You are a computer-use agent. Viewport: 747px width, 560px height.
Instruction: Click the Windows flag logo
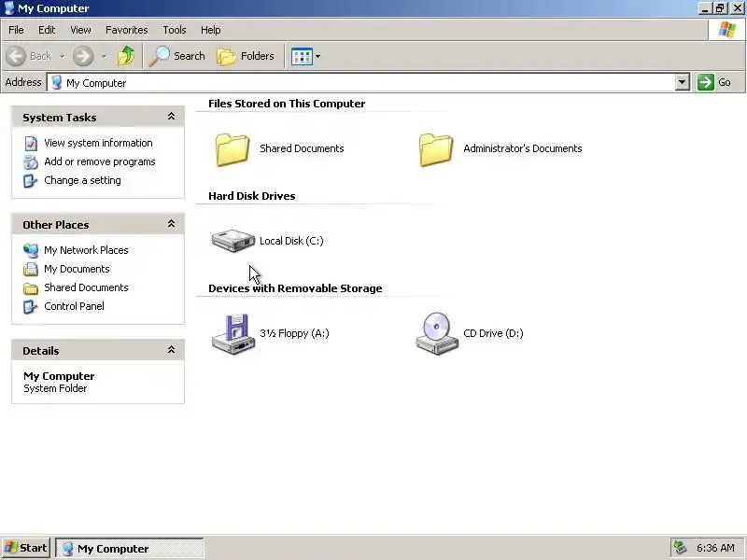(x=727, y=30)
